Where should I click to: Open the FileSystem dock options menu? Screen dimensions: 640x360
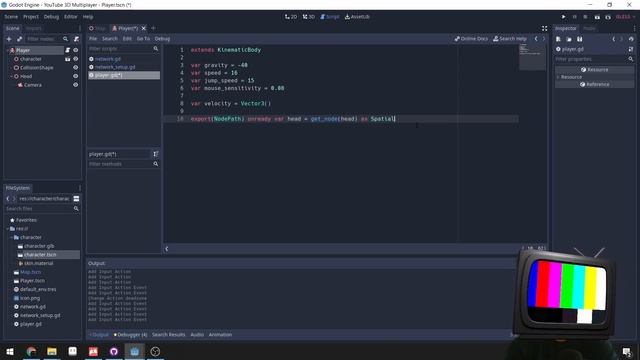pyautogui.click(x=80, y=188)
